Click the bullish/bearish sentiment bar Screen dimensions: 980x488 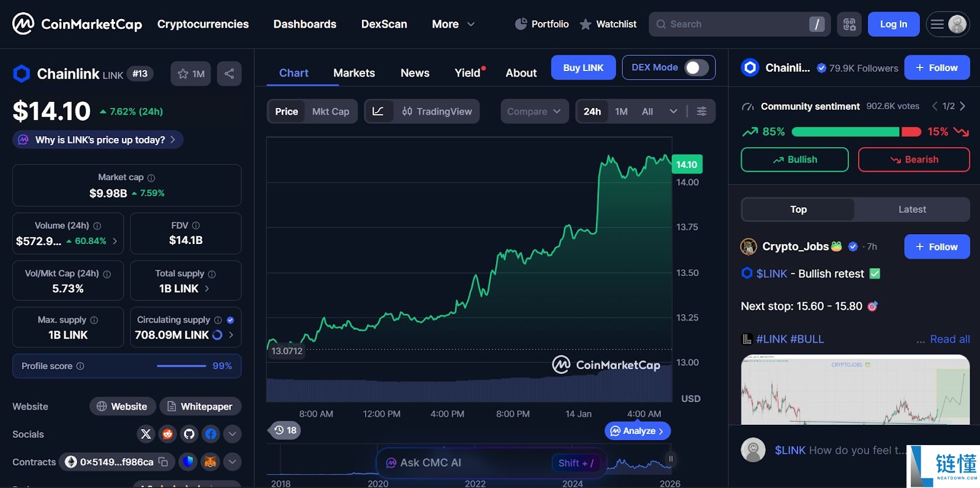[x=856, y=132]
